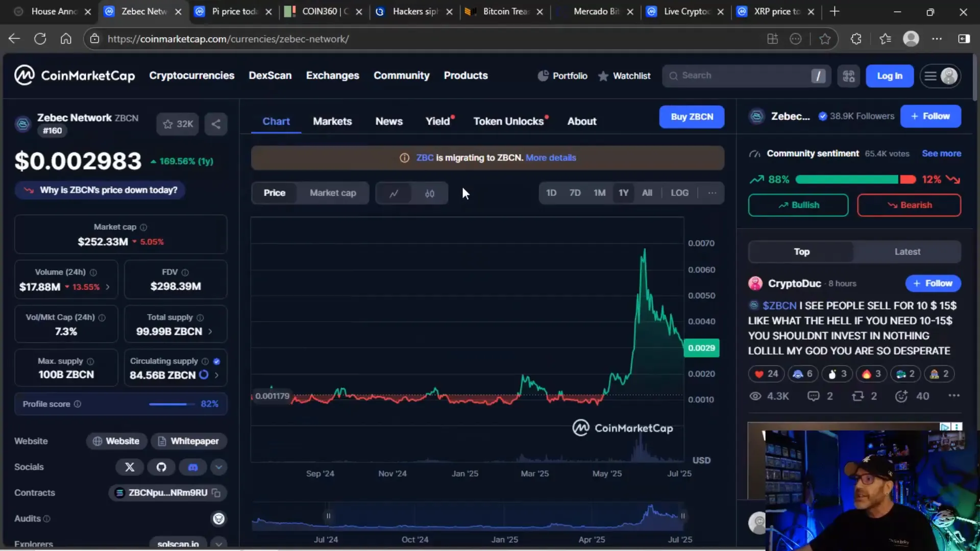Add page to browser favorites star
The height and width of the screenshot is (551, 980).
825,39
